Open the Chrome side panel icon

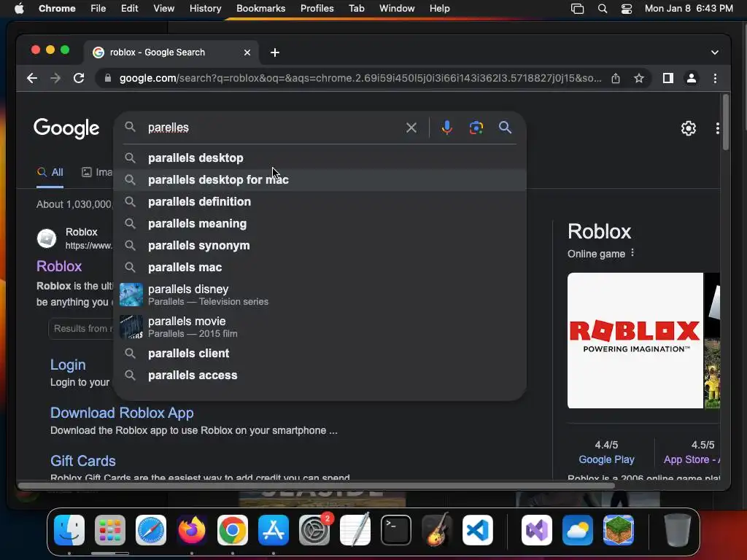pos(668,78)
